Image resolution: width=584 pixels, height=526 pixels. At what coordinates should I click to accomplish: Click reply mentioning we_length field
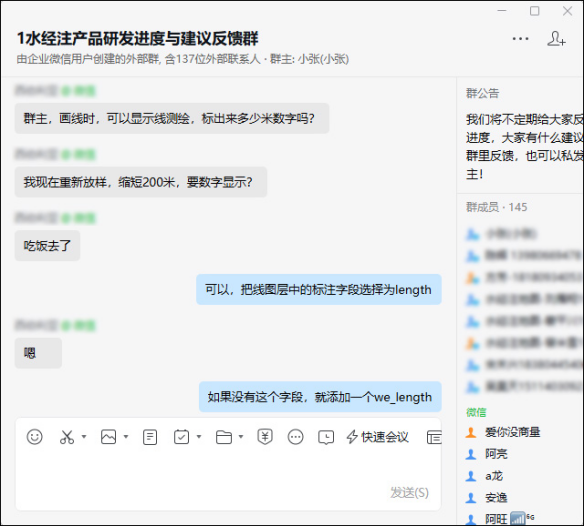(x=320, y=397)
